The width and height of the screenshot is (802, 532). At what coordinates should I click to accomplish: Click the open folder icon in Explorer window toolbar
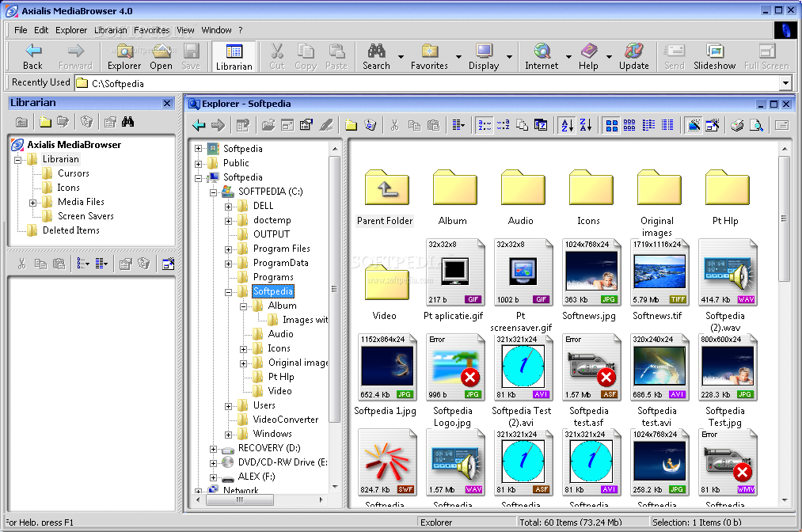pos(268,125)
